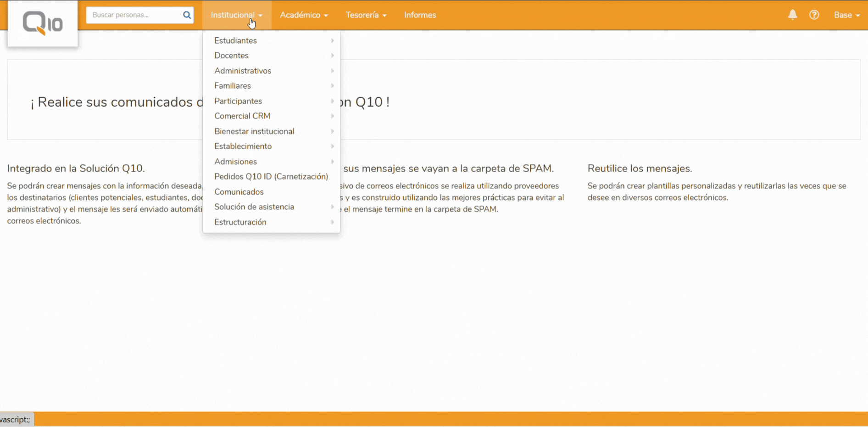Open the Informes menu

click(419, 15)
